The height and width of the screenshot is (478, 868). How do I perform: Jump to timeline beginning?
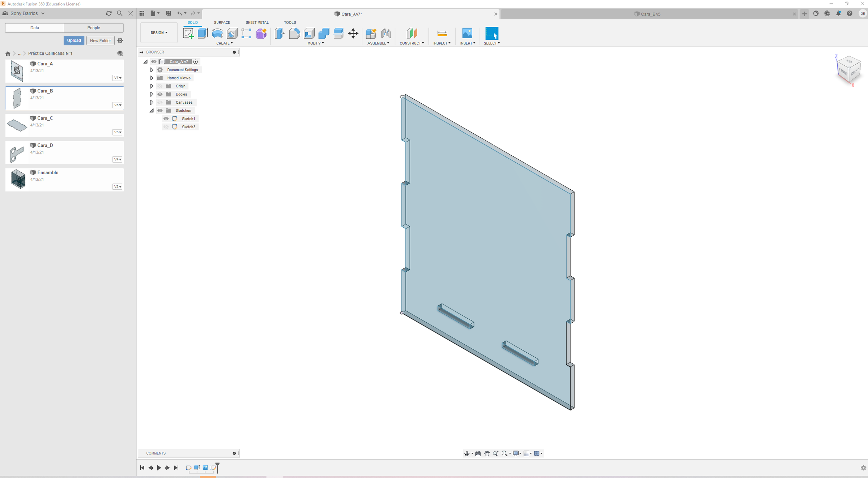pos(142,468)
